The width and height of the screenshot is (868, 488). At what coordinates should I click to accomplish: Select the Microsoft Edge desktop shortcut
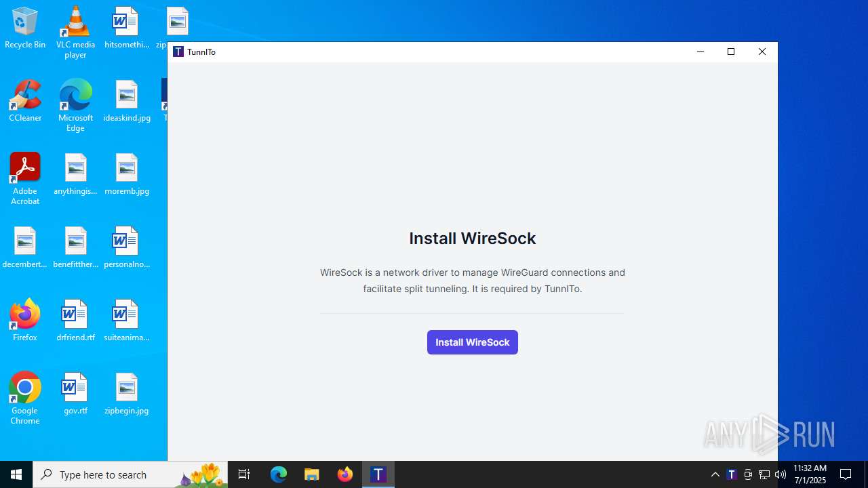pyautogui.click(x=75, y=106)
